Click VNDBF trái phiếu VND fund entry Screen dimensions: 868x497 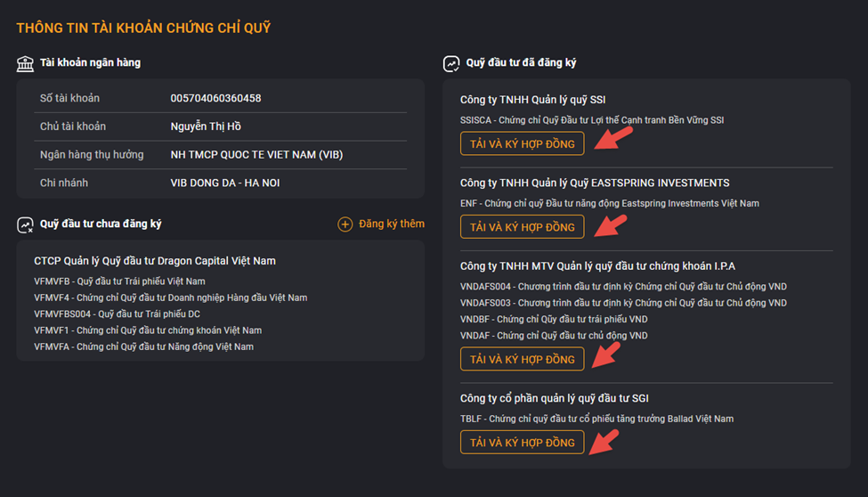coord(554,319)
